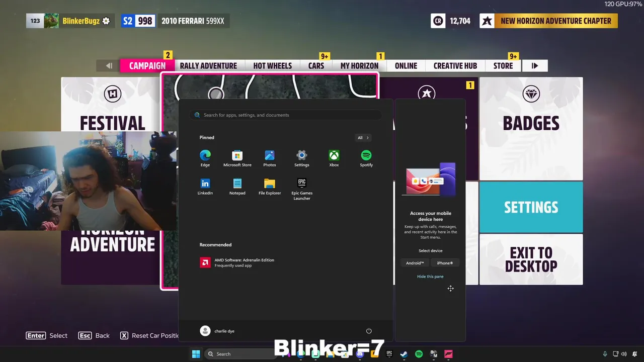Click the Start menu search box
644x362 pixels.
[x=285, y=115]
